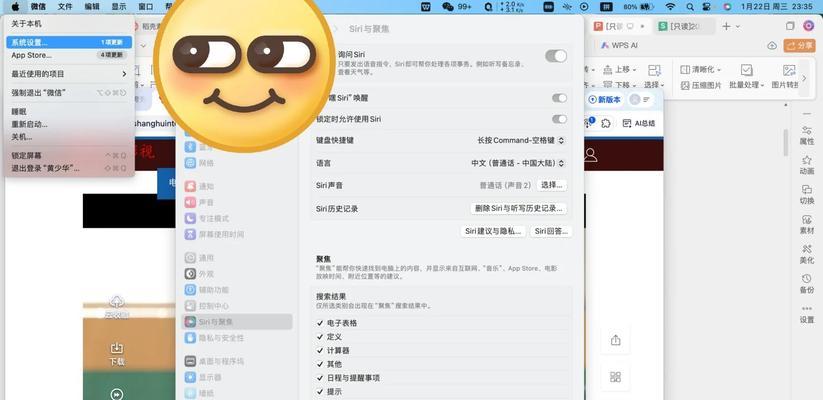Select Siri与聚焦 in Settings sidebar
The width and height of the screenshot is (823, 400).
click(237, 322)
